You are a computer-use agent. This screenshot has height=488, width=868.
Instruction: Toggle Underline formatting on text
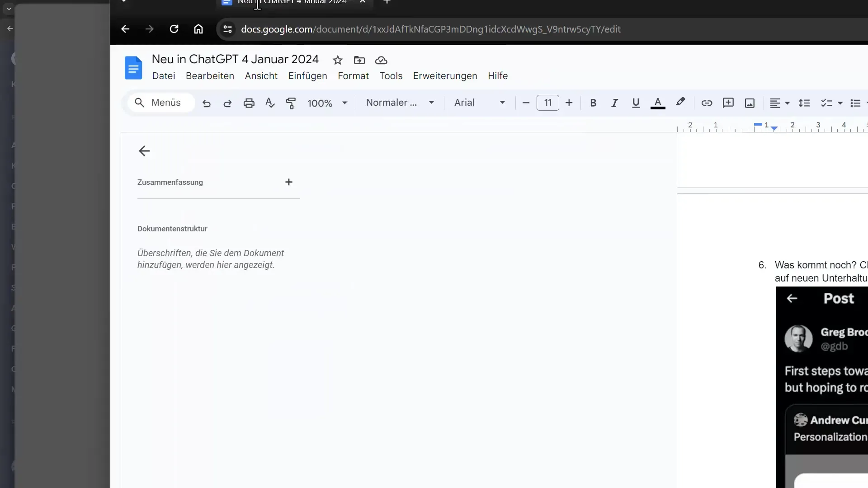(636, 103)
